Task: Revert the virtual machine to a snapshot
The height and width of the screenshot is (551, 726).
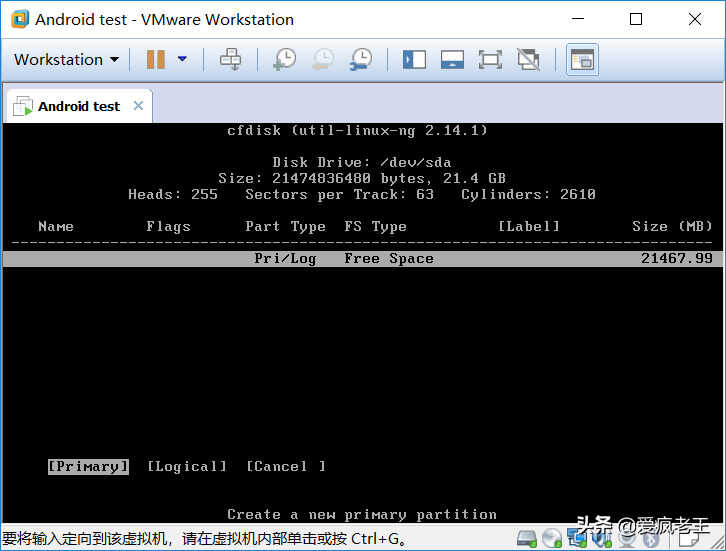Action: [323, 60]
